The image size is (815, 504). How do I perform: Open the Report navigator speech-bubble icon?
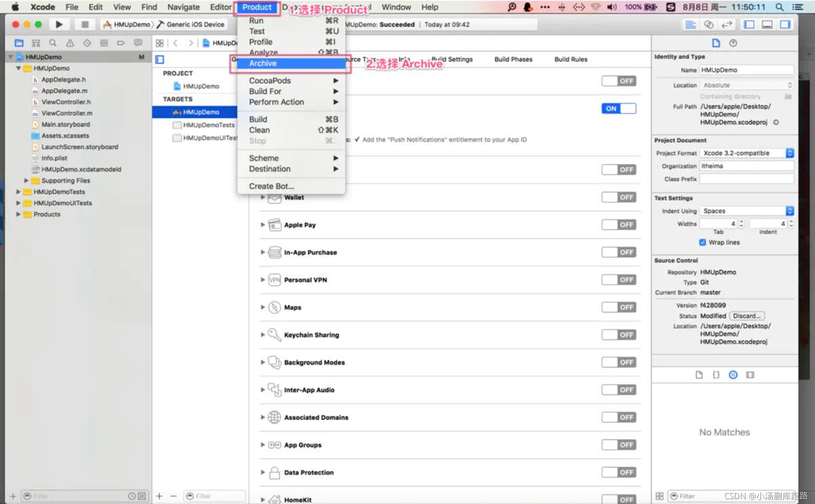138,43
